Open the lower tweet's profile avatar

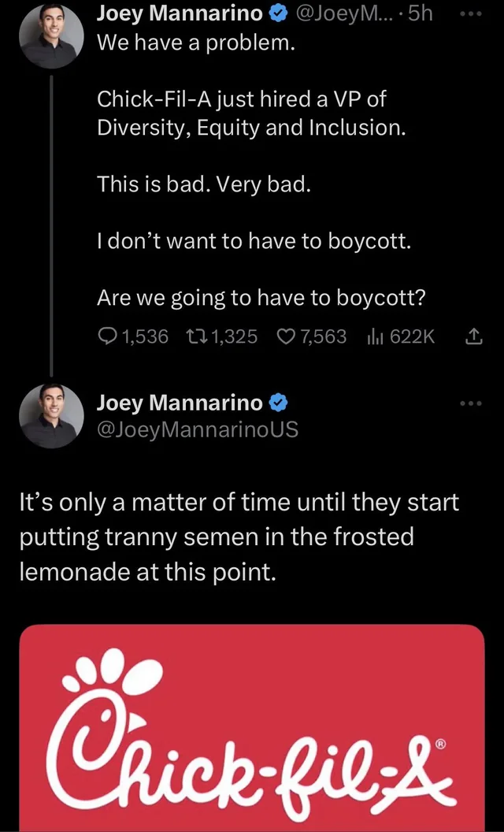tap(51, 416)
